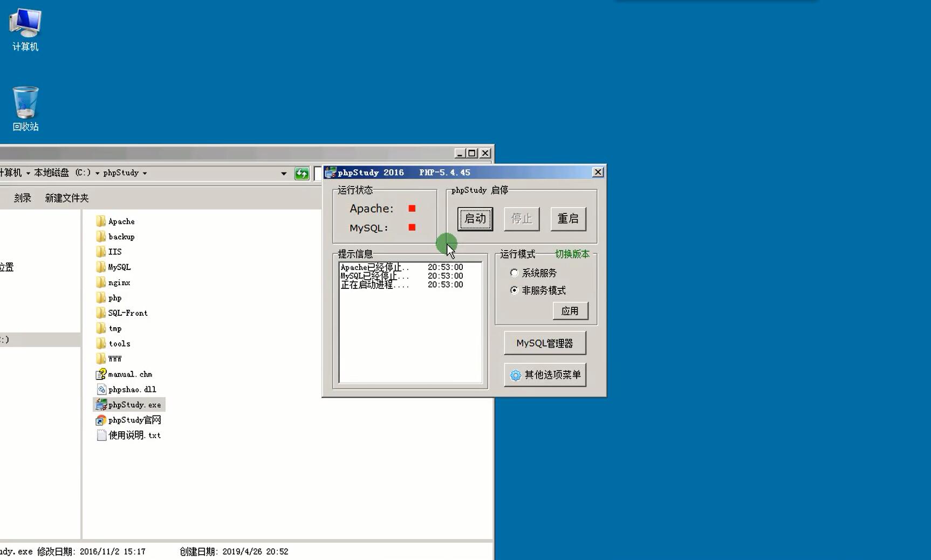Click the disabled 停止 stop button
Screen dimensions: 931x560
(x=522, y=219)
